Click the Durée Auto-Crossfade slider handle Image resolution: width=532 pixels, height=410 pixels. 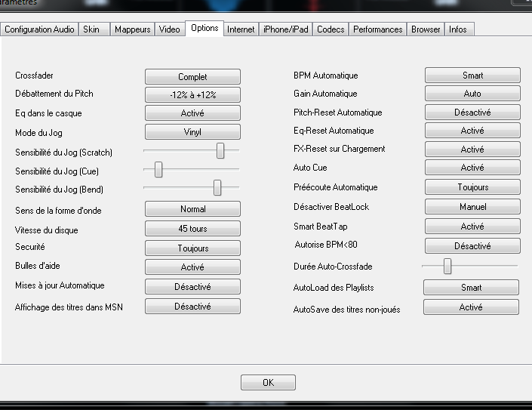coord(447,266)
